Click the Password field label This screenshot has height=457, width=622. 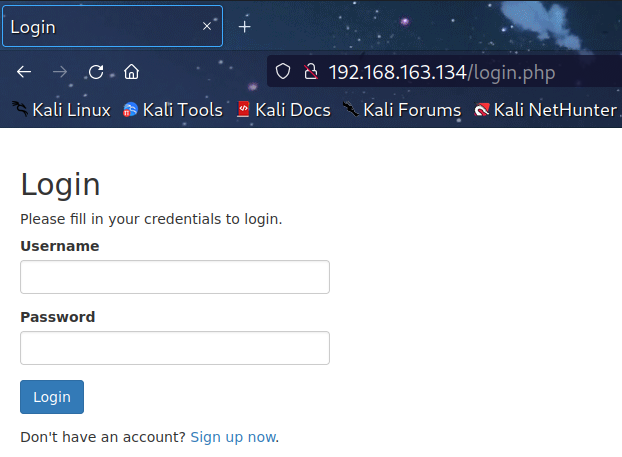58,317
